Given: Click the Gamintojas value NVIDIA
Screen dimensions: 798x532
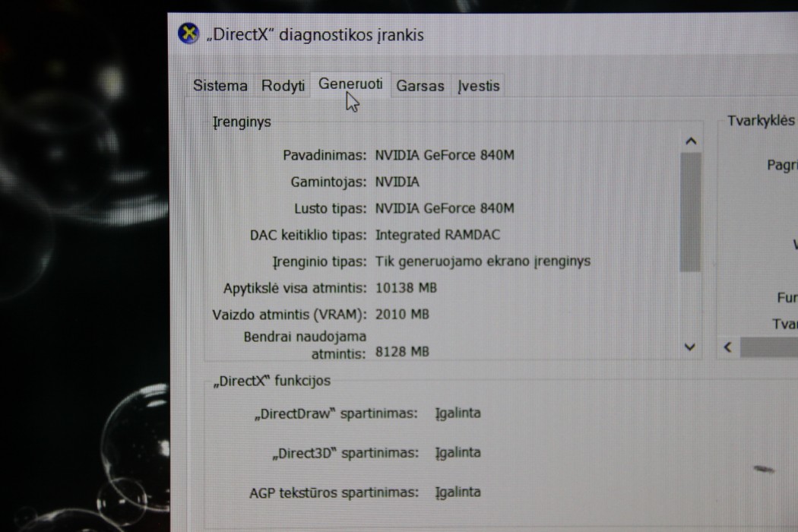Looking at the screenshot, I should (x=397, y=182).
